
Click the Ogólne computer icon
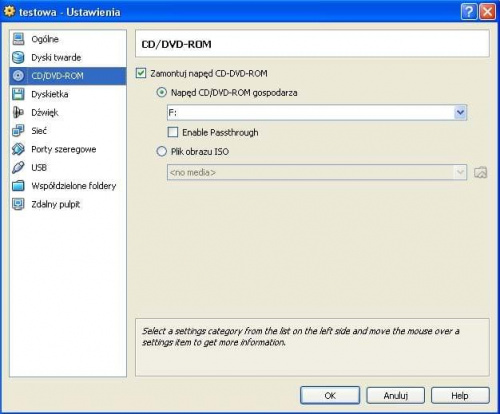pos(18,39)
